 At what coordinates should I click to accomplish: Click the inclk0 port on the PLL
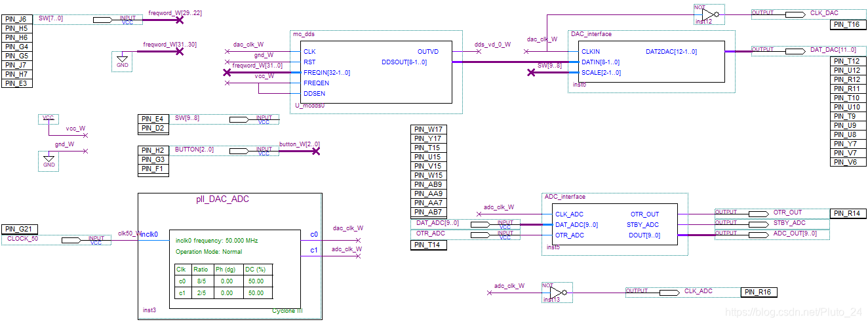click(x=149, y=233)
